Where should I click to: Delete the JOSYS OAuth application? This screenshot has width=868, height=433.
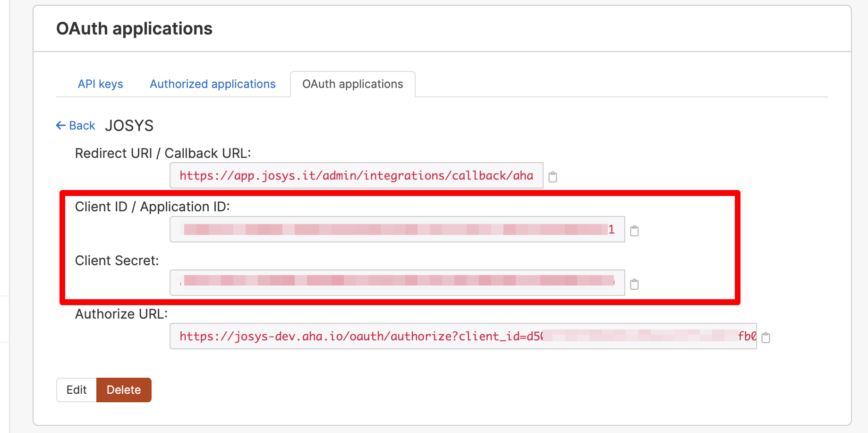(x=124, y=390)
